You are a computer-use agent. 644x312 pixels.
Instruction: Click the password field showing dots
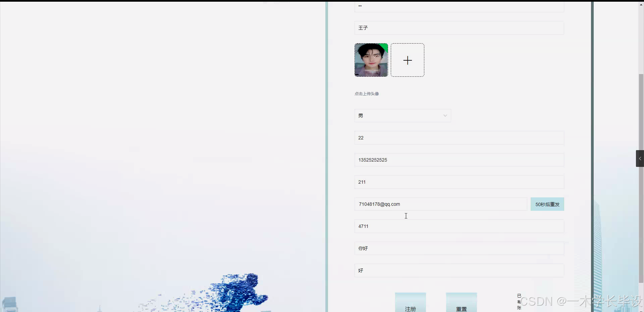tap(459, 6)
